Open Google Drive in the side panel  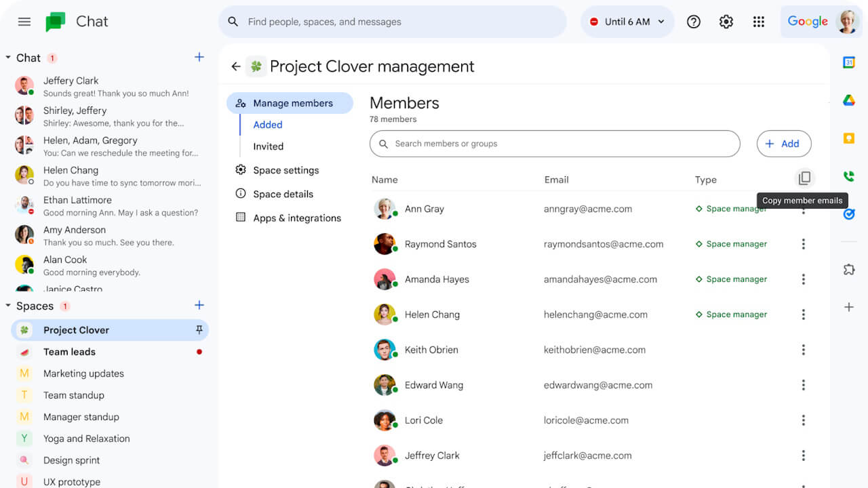[848, 99]
